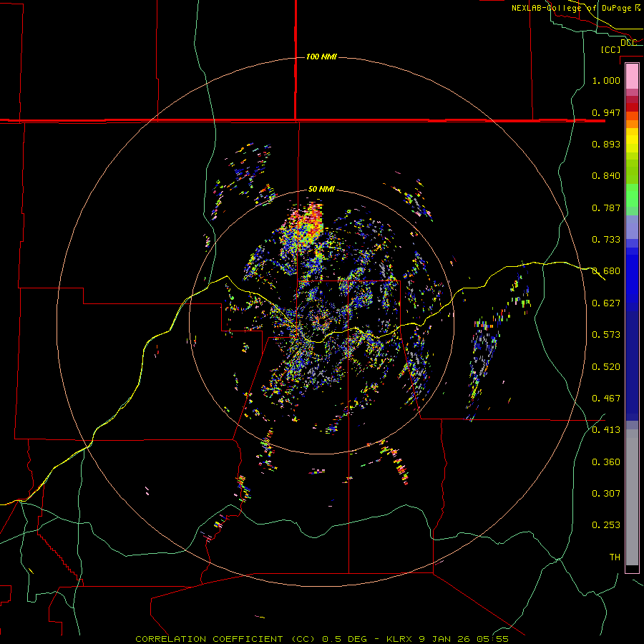
Task: Click the 0.893 scale value
Action: (606, 144)
